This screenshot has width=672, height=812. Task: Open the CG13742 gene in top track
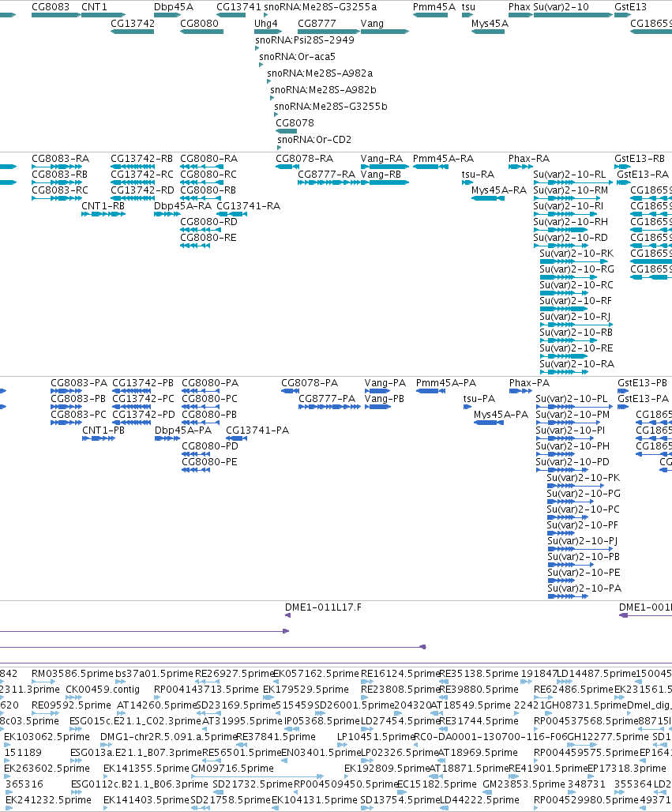click(x=132, y=32)
